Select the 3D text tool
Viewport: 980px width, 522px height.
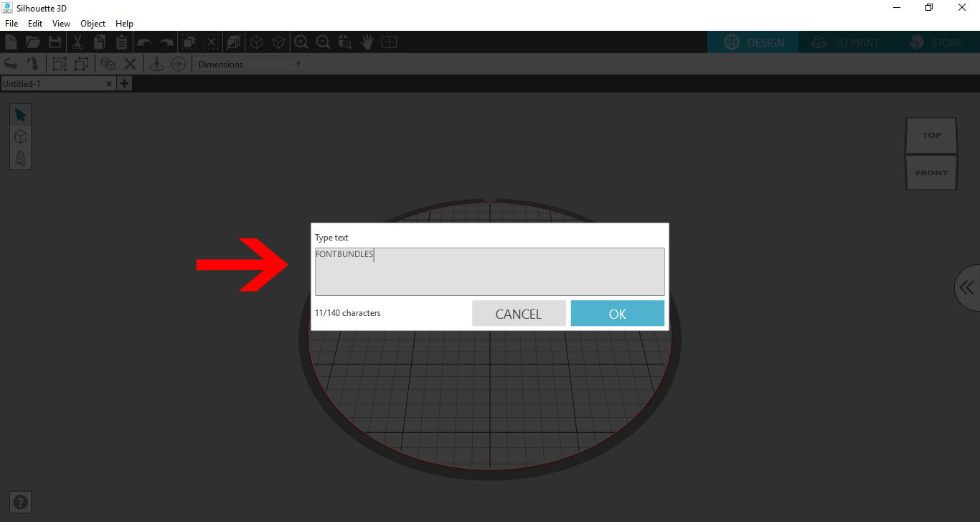tap(20, 158)
